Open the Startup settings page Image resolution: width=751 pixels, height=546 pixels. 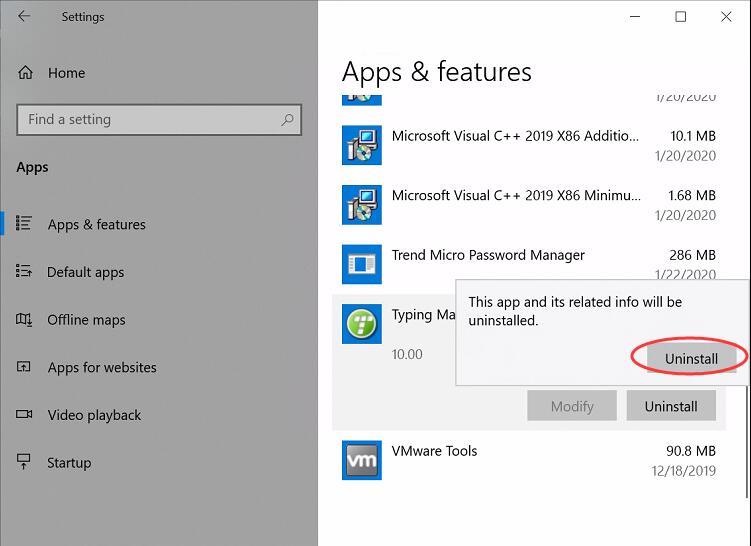[69, 463]
